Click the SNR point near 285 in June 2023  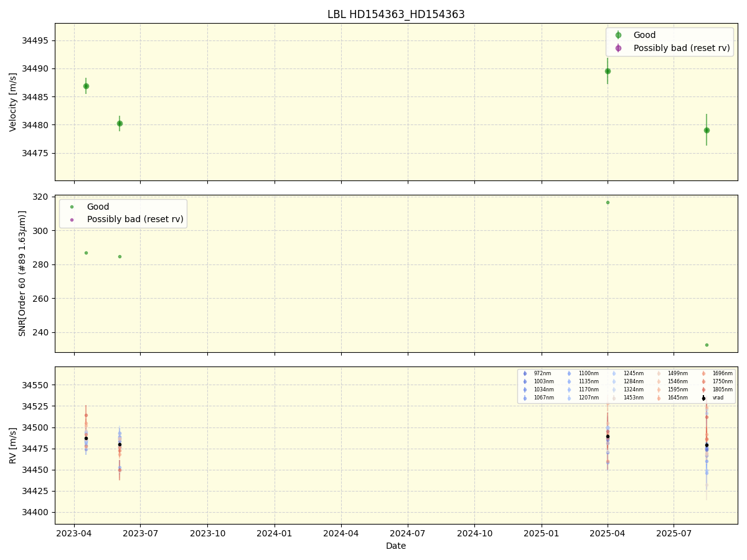pyautogui.click(x=120, y=256)
